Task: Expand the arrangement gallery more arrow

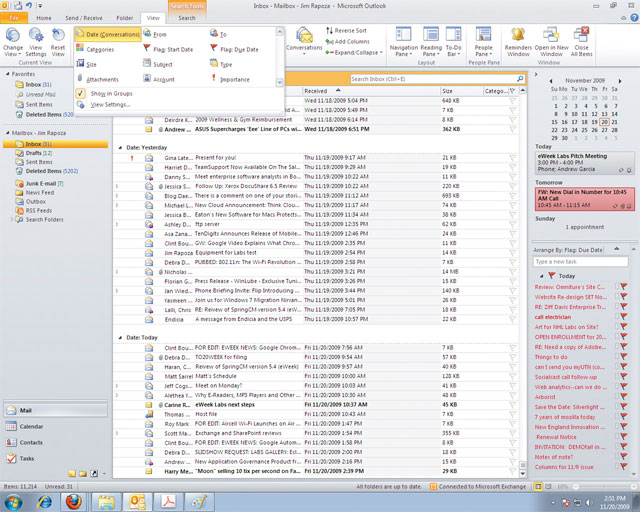Action: click(280, 82)
